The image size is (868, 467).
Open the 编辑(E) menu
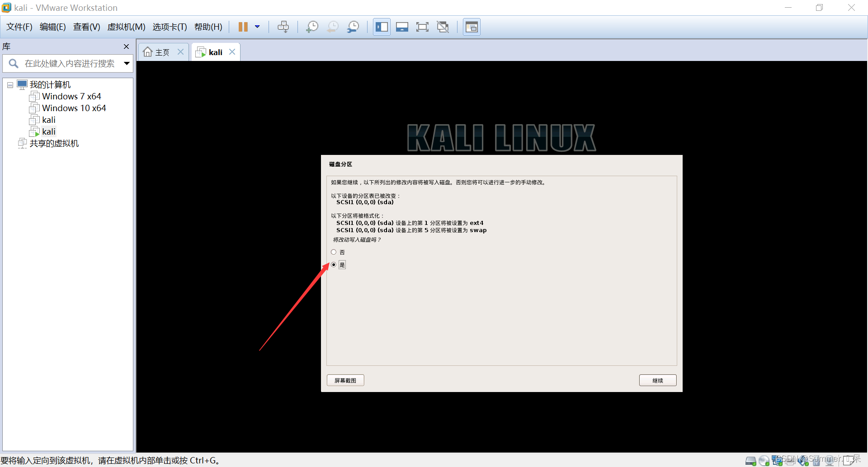pyautogui.click(x=53, y=27)
